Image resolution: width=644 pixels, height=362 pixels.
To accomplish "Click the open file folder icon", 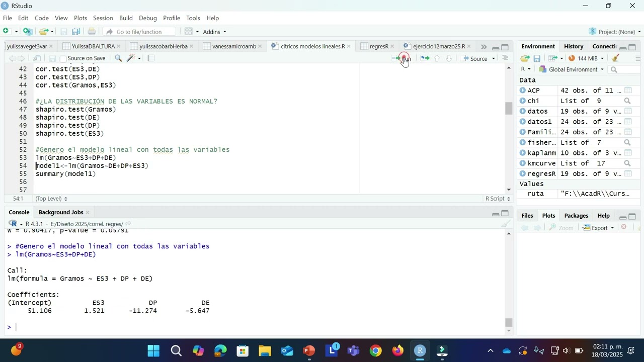I will 43,31.
